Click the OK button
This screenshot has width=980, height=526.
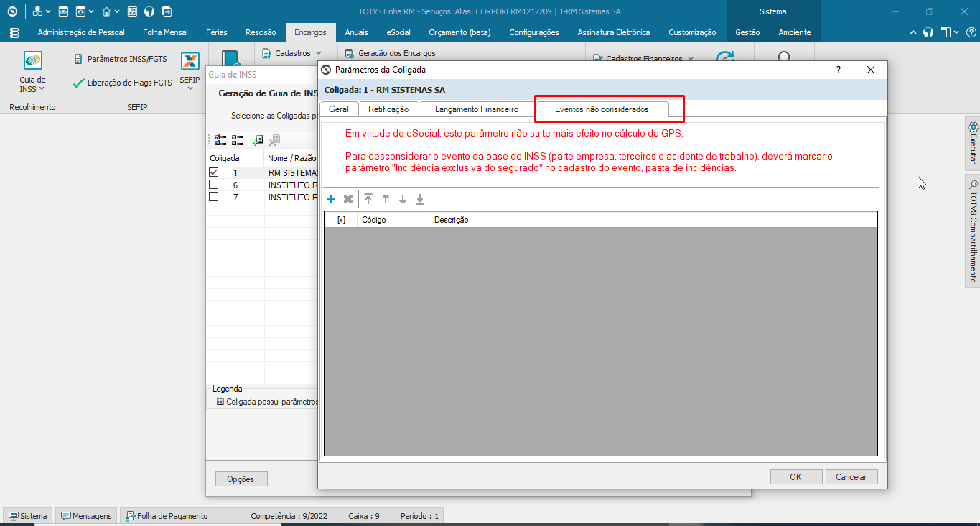(795, 476)
